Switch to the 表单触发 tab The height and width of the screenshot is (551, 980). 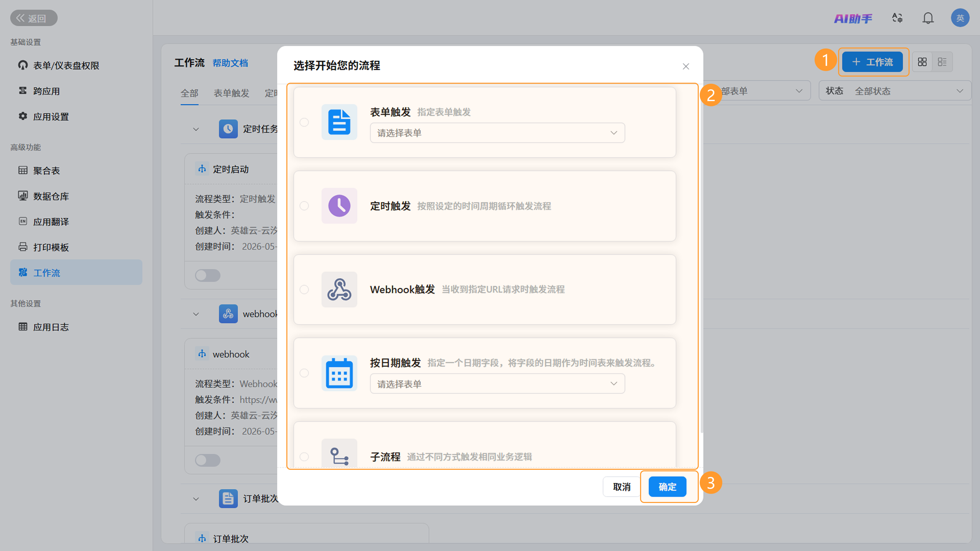click(x=231, y=93)
